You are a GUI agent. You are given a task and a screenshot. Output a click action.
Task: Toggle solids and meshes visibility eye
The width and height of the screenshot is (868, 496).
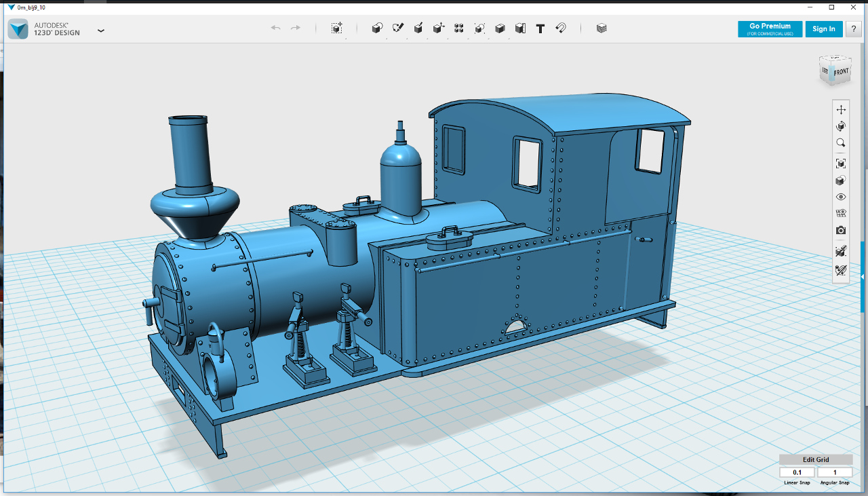841,197
